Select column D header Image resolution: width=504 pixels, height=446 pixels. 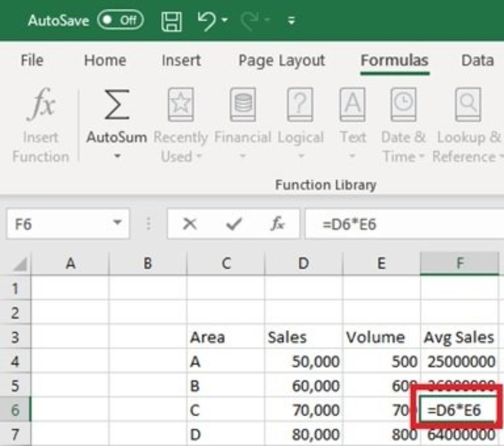click(x=303, y=264)
